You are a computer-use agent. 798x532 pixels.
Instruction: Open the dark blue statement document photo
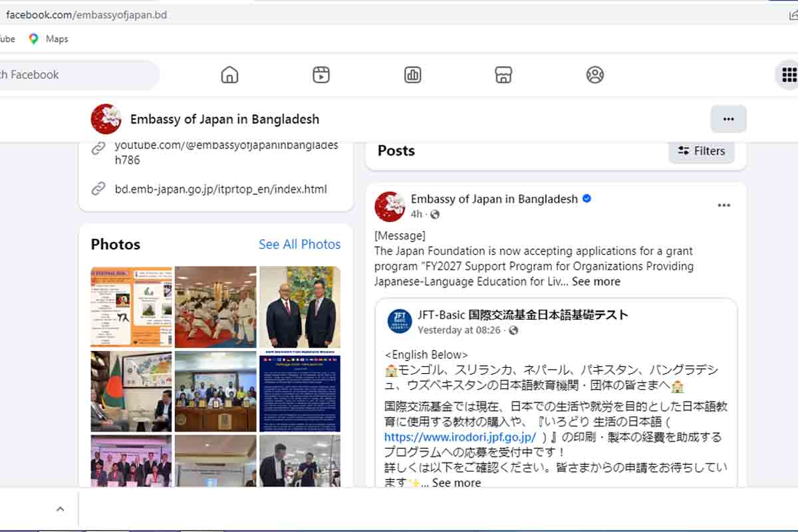pos(300,392)
